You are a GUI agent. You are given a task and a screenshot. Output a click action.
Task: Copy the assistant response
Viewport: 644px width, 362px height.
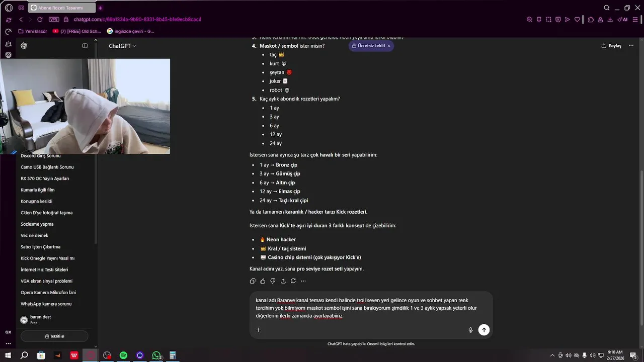pyautogui.click(x=253, y=281)
